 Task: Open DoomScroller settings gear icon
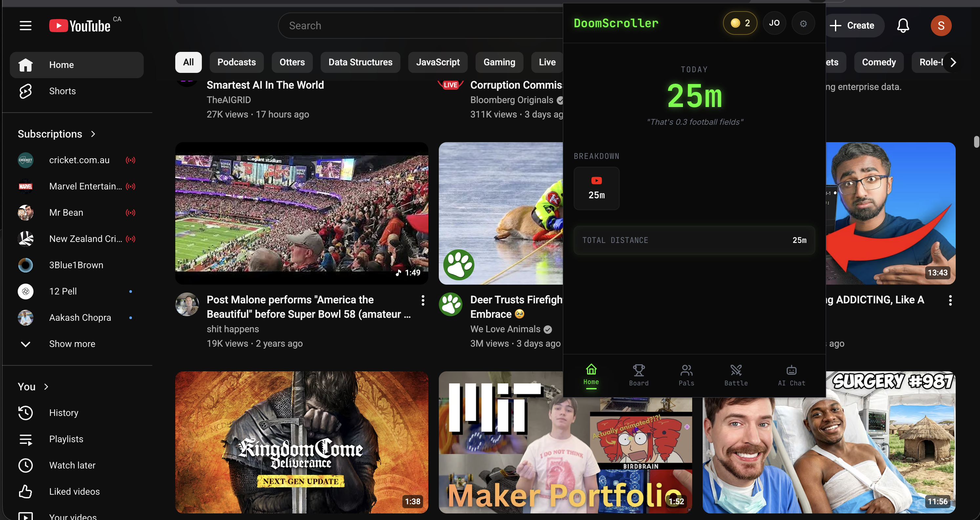[803, 24]
